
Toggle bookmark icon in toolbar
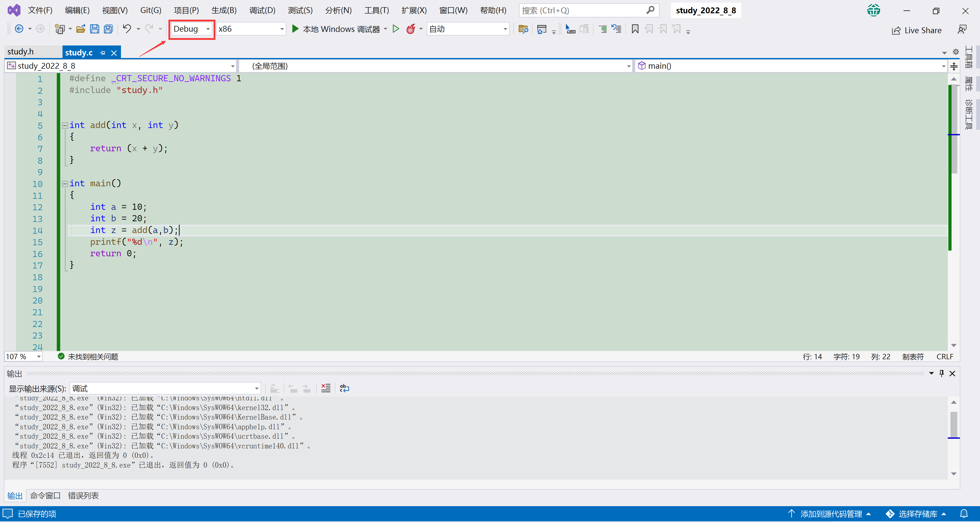pos(635,29)
